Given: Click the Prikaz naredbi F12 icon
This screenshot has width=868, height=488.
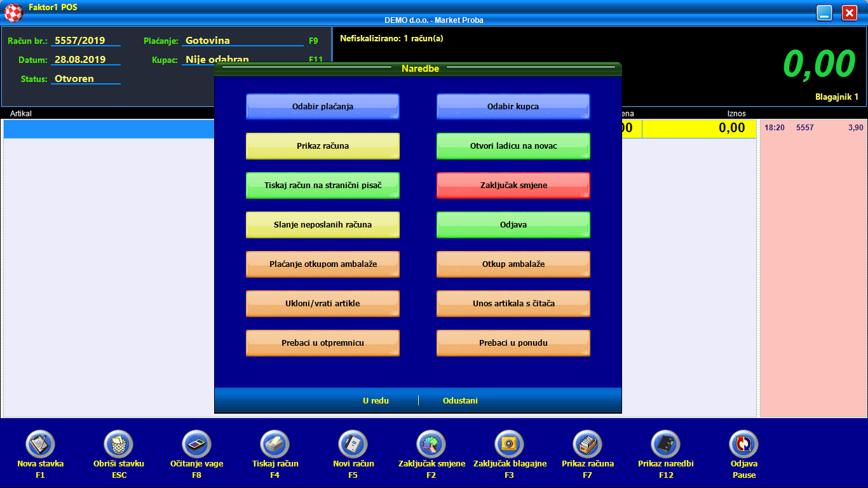Looking at the screenshot, I should tap(665, 444).
